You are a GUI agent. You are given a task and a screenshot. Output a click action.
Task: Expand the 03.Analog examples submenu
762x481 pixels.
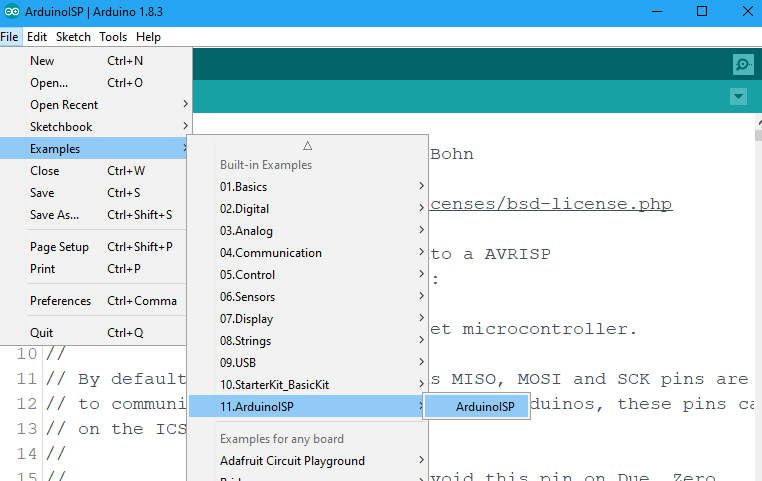308,231
